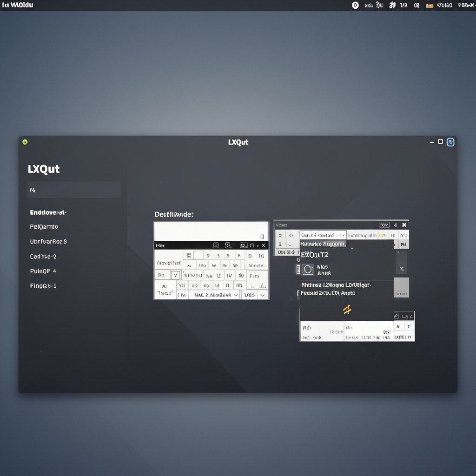Focus the search field under the LXQut heading
476x476 pixels.
[x=74, y=190]
